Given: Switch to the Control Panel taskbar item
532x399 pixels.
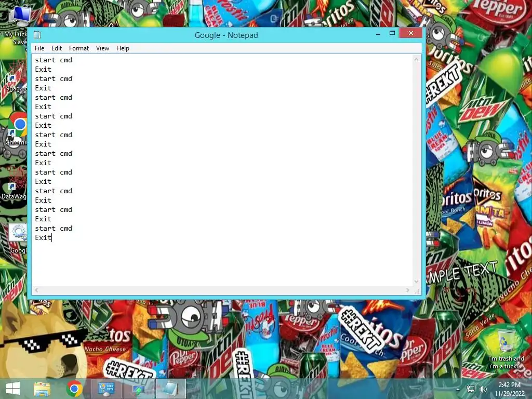Looking at the screenshot, I should [106, 389].
